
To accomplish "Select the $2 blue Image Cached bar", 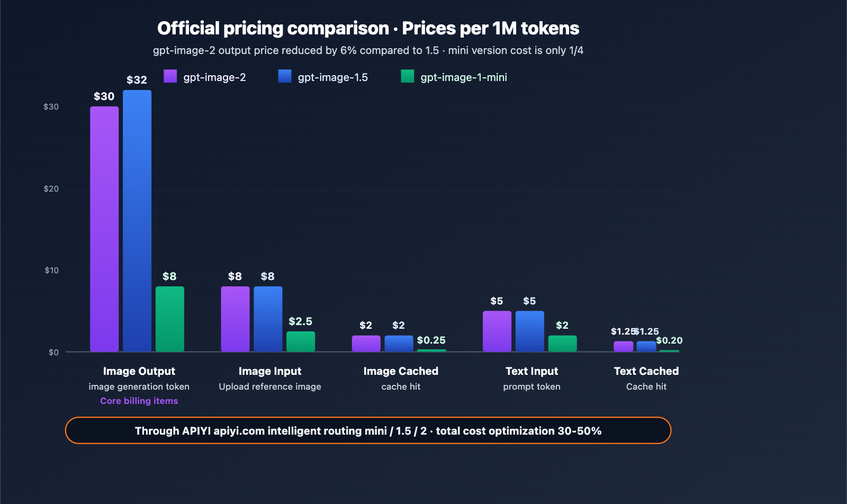I will [399, 344].
